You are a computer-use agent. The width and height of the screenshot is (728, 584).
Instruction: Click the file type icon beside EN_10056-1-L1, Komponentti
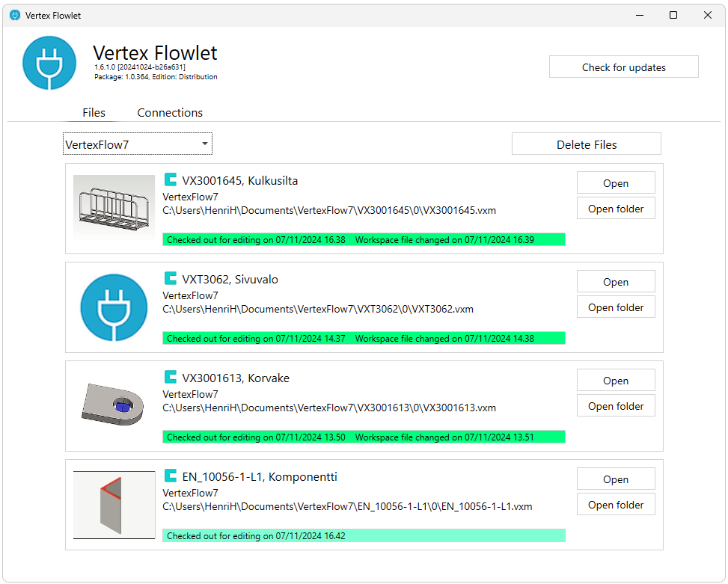[x=171, y=476]
